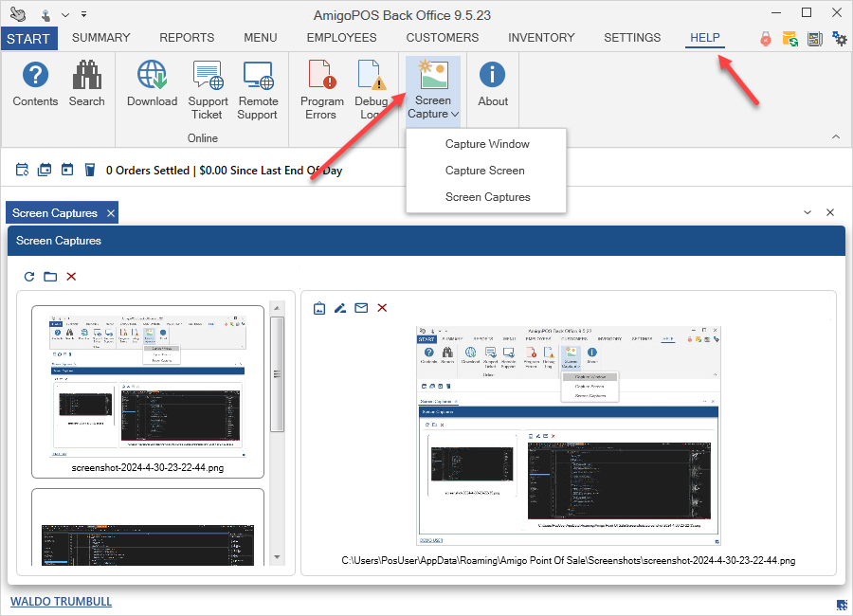Open the Support Ticket tool
853x616 pixels.
pyautogui.click(x=208, y=90)
